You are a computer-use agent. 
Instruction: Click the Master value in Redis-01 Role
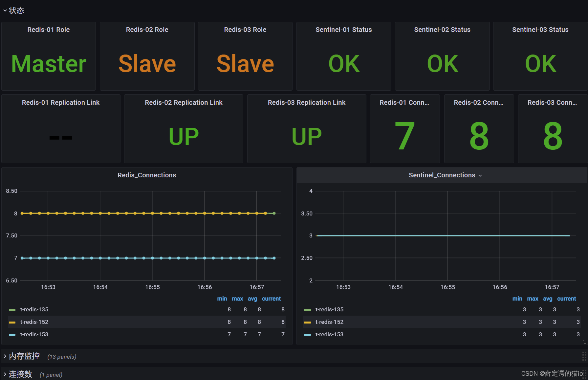(49, 64)
